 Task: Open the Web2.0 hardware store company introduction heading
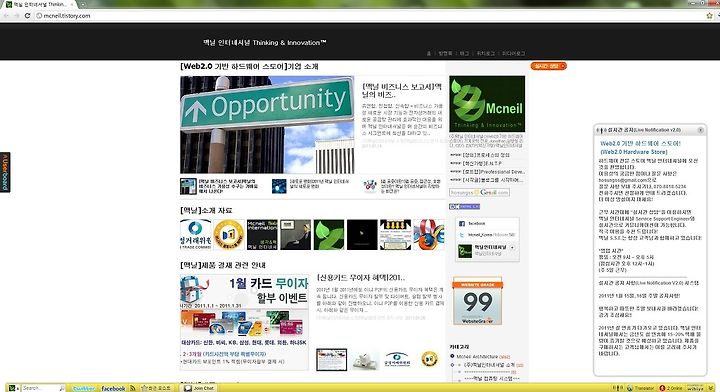(x=249, y=67)
